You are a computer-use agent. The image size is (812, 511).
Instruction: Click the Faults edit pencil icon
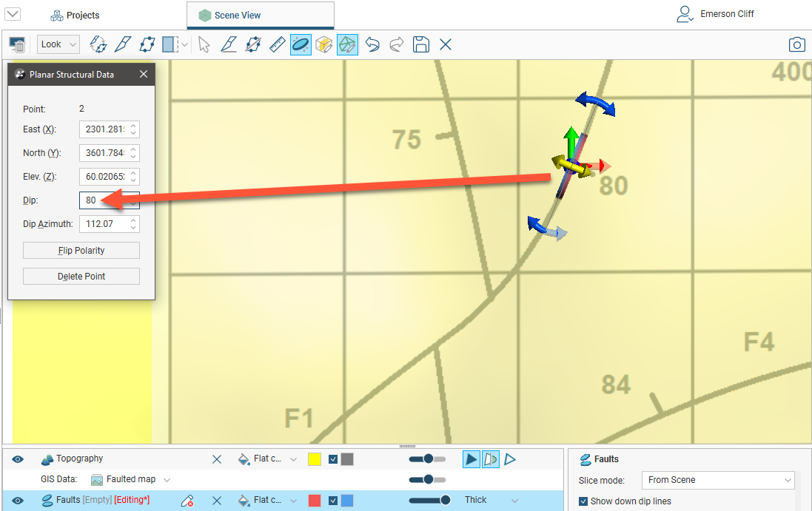(x=187, y=501)
